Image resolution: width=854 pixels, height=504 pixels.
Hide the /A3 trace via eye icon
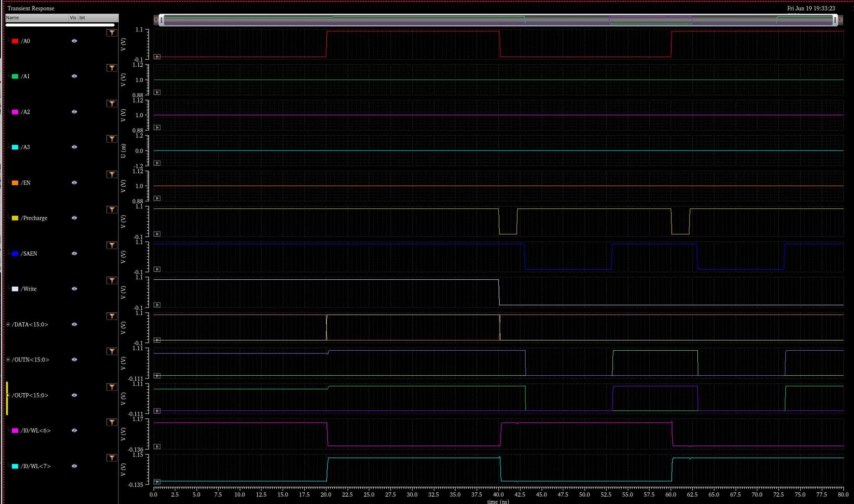pyautogui.click(x=74, y=147)
